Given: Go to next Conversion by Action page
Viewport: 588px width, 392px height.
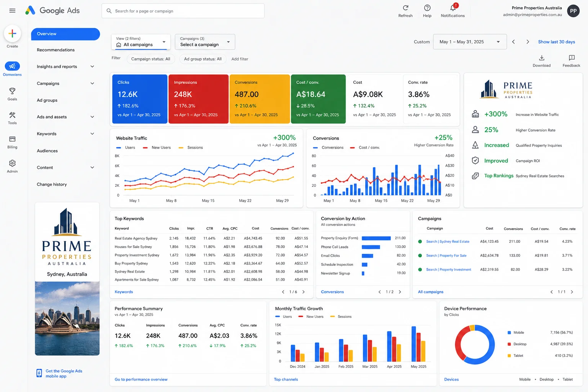Looking at the screenshot, I should point(400,292).
